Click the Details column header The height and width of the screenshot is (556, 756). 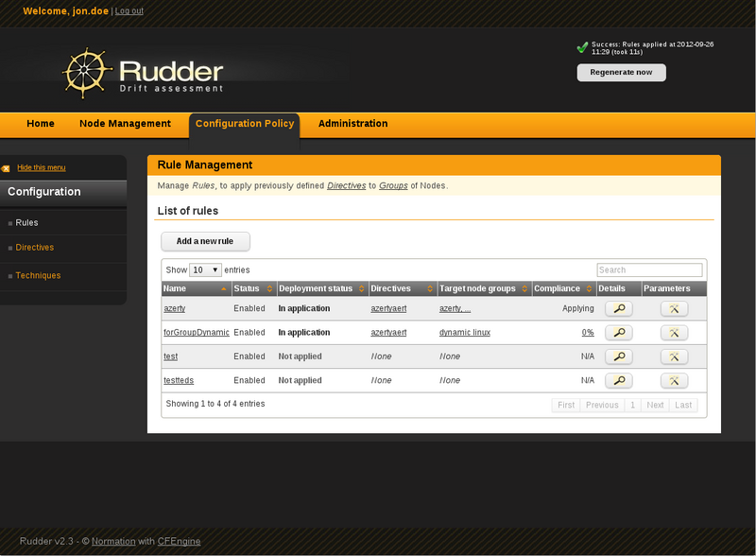(619, 288)
